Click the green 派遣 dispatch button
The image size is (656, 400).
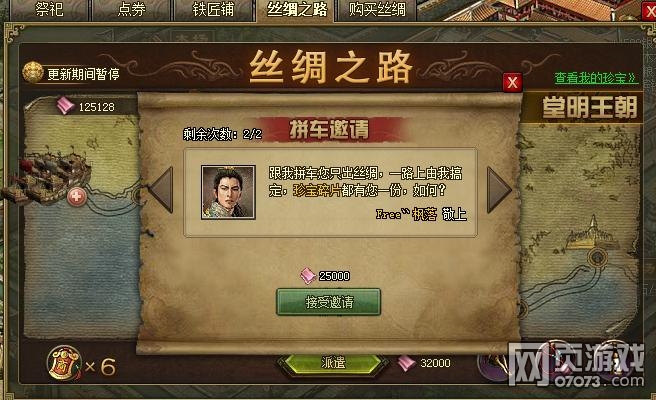coord(333,362)
